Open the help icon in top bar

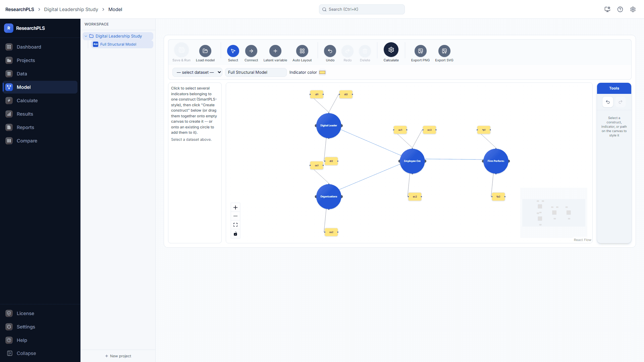[x=620, y=9]
